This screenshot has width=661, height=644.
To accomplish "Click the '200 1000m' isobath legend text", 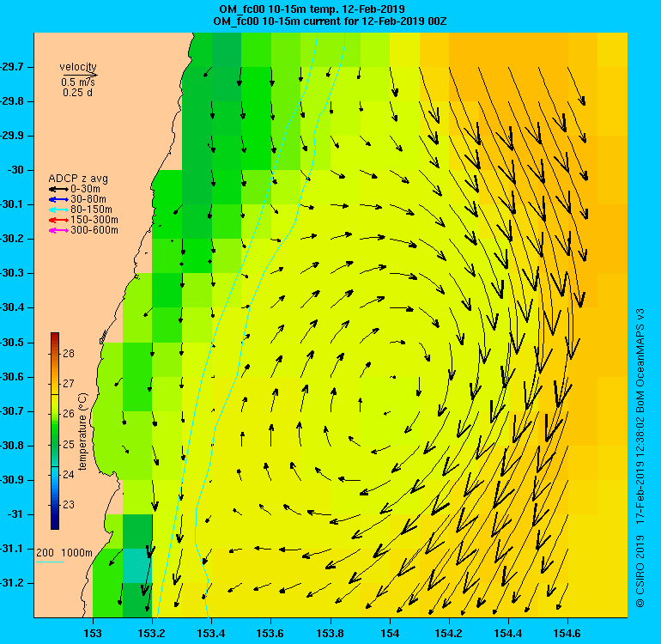I will click(64, 553).
